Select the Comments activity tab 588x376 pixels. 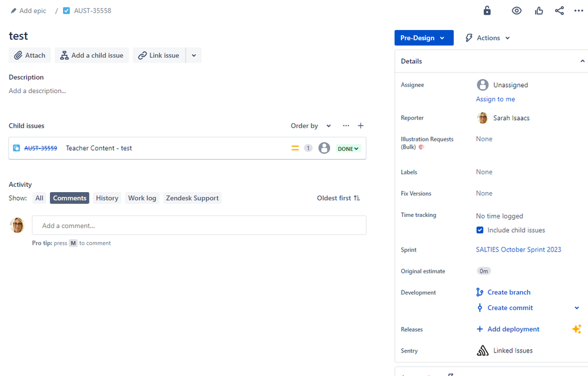(x=69, y=198)
